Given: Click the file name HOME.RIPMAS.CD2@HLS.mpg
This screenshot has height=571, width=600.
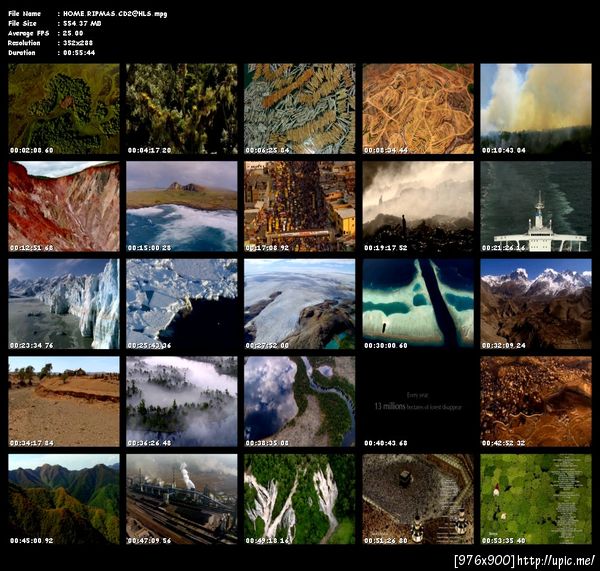Looking at the screenshot, I should click(115, 14).
